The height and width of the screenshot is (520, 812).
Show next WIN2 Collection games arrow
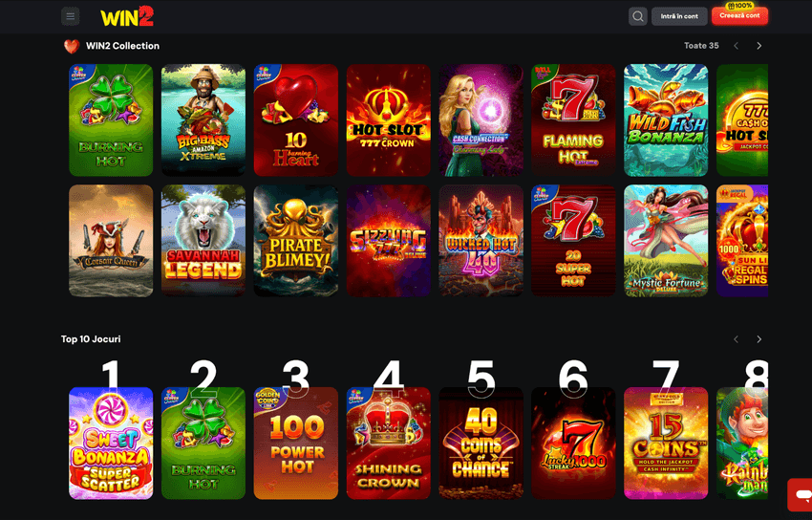coord(759,46)
